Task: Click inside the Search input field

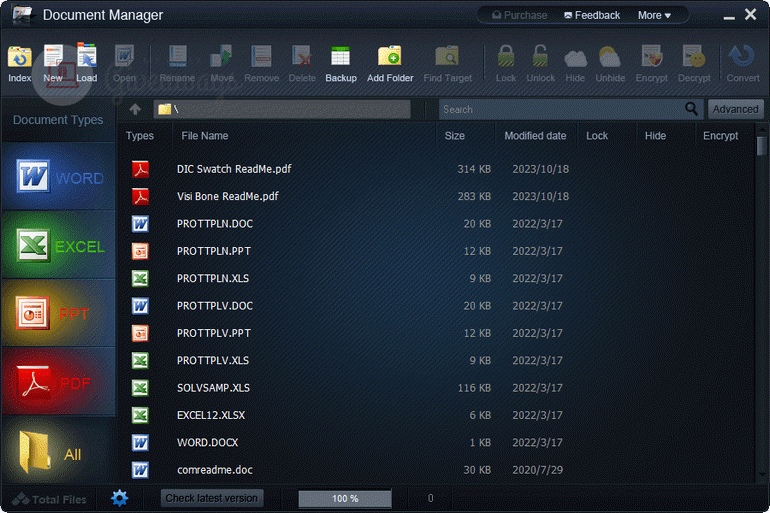Action: (560, 109)
